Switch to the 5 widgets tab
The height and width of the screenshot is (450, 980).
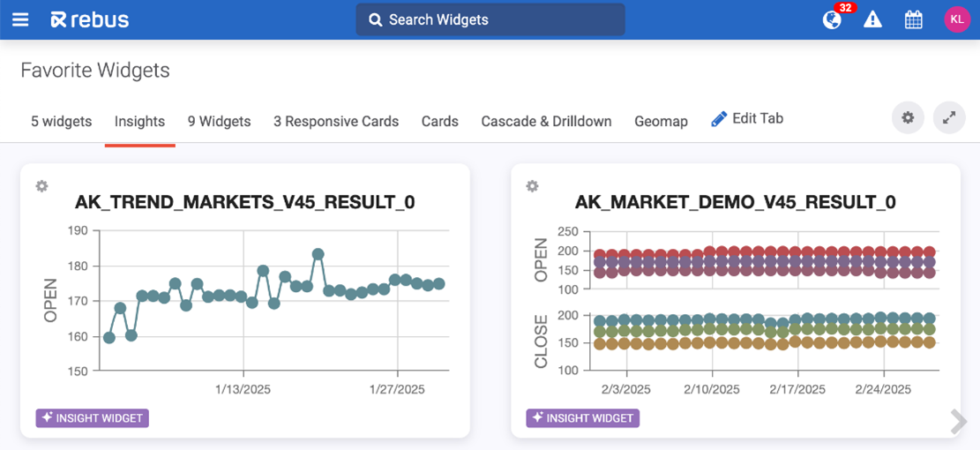pyautogui.click(x=61, y=122)
